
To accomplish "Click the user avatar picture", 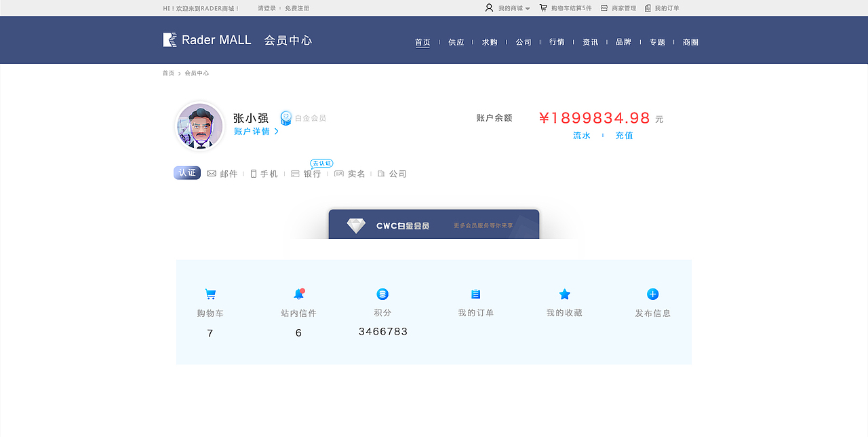I will [x=199, y=126].
